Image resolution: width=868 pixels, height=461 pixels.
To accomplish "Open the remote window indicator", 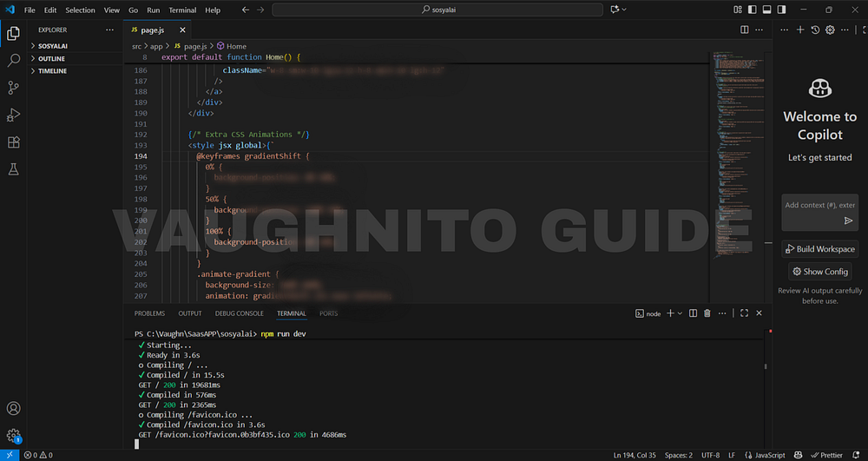I will coord(10,455).
